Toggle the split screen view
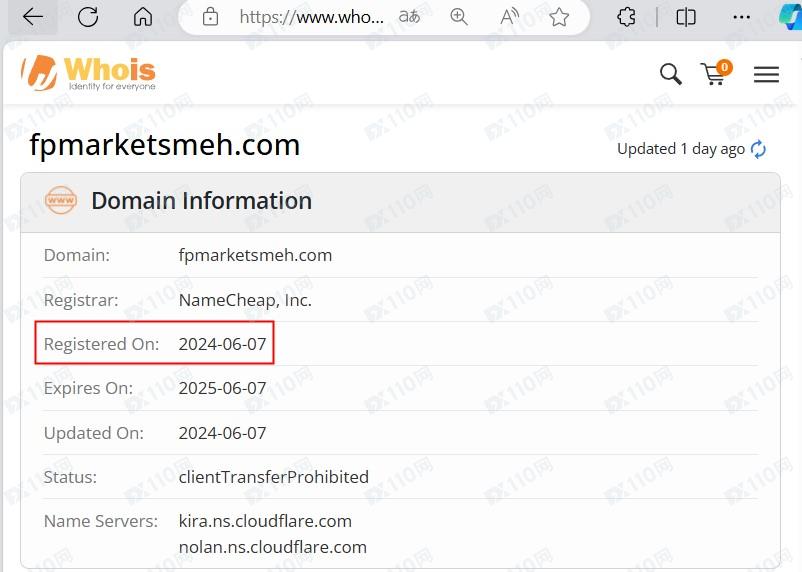Screen dimensions: 802x572 pyautogui.click(x=686, y=17)
